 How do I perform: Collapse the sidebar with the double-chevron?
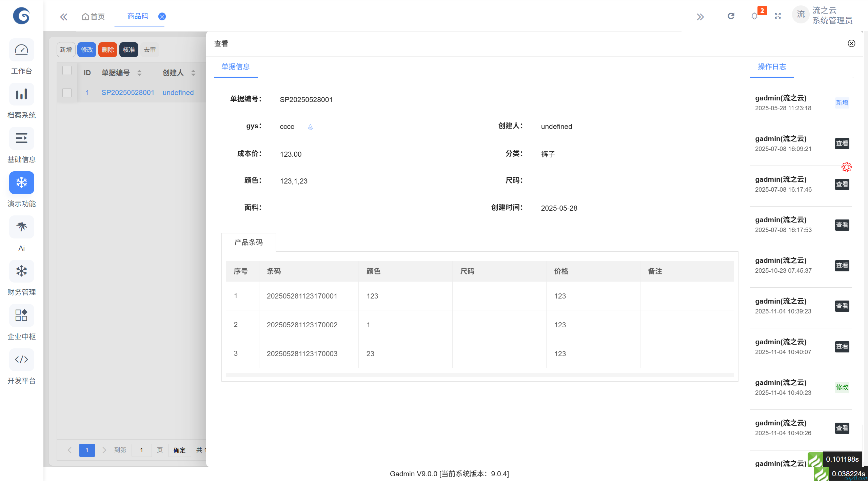pyautogui.click(x=64, y=16)
